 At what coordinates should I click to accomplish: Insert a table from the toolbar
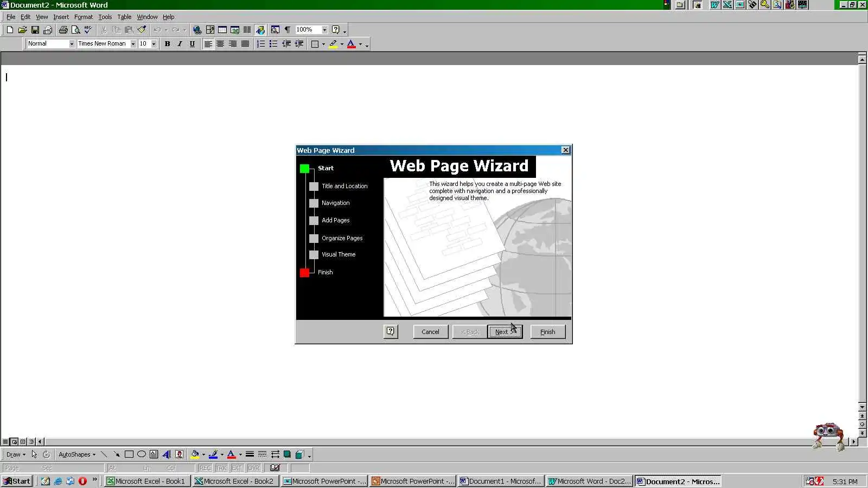(222, 30)
